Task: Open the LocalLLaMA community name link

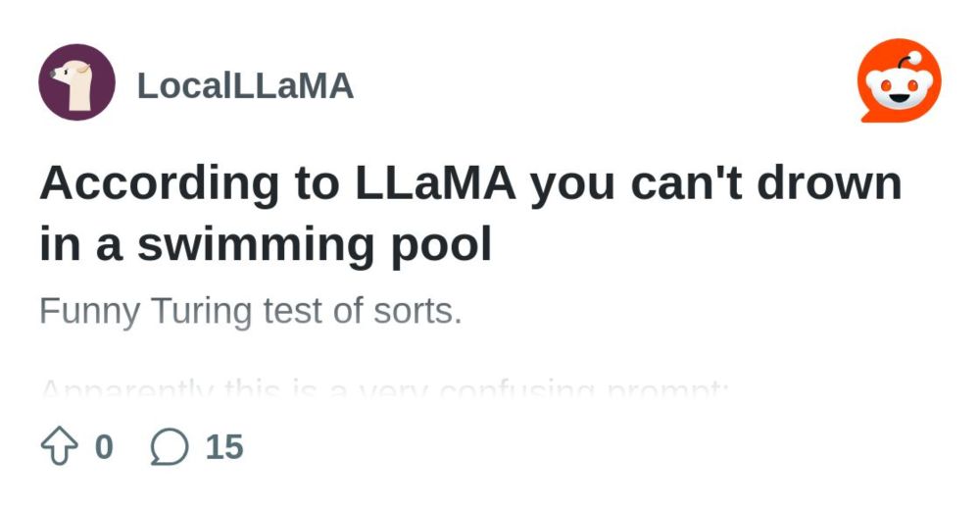Action: click(x=245, y=85)
